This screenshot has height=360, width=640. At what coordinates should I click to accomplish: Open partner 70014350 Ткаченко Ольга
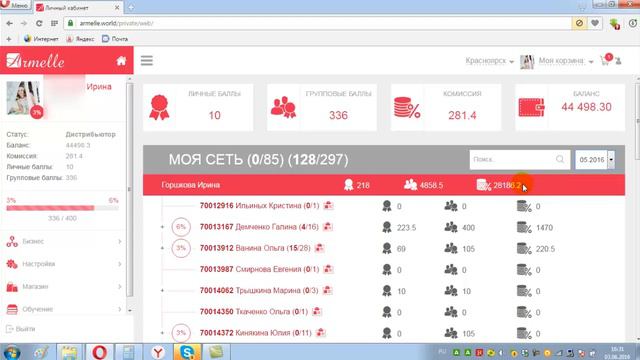(x=253, y=312)
